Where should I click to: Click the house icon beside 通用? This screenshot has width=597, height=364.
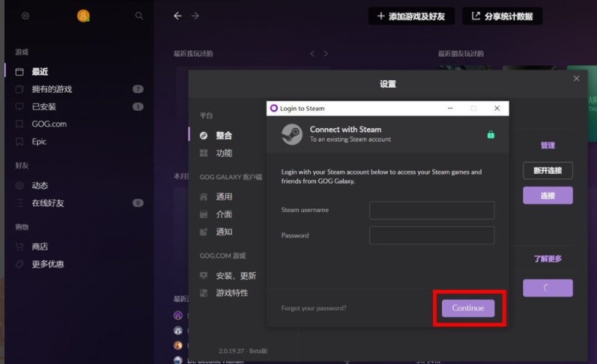pos(204,197)
